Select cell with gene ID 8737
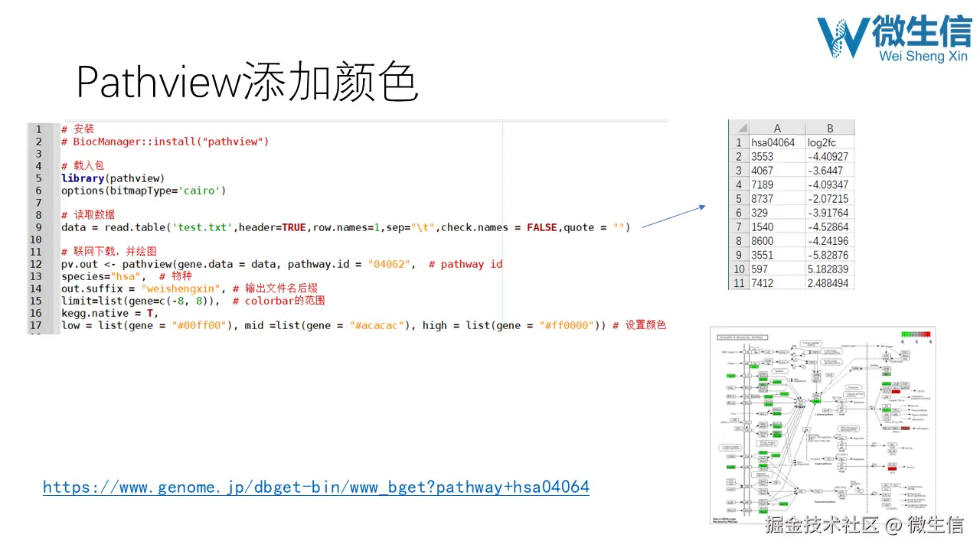The image size is (980, 551). [777, 198]
